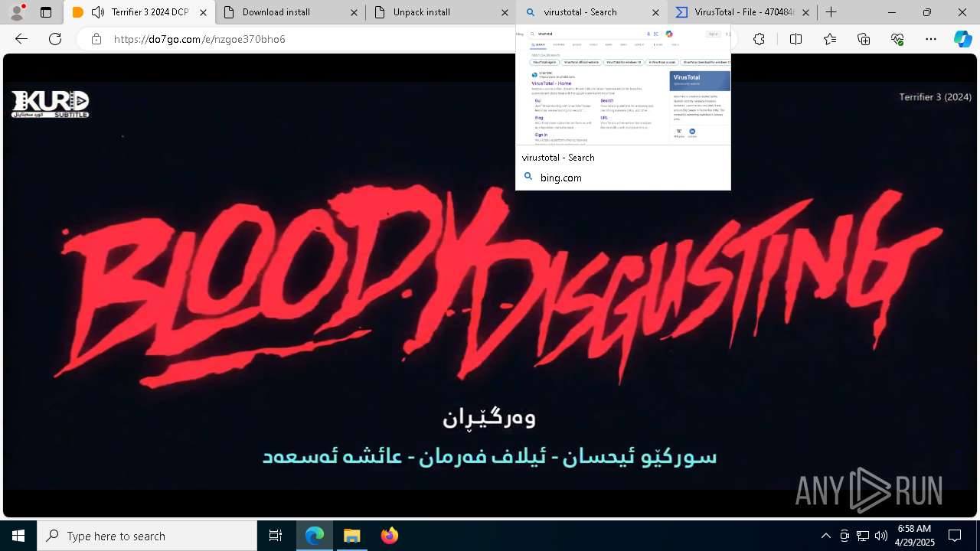Image resolution: width=980 pixels, height=551 pixels.
Task: Click the Terrifier 3 (2024) title overlay
Action: tap(935, 96)
